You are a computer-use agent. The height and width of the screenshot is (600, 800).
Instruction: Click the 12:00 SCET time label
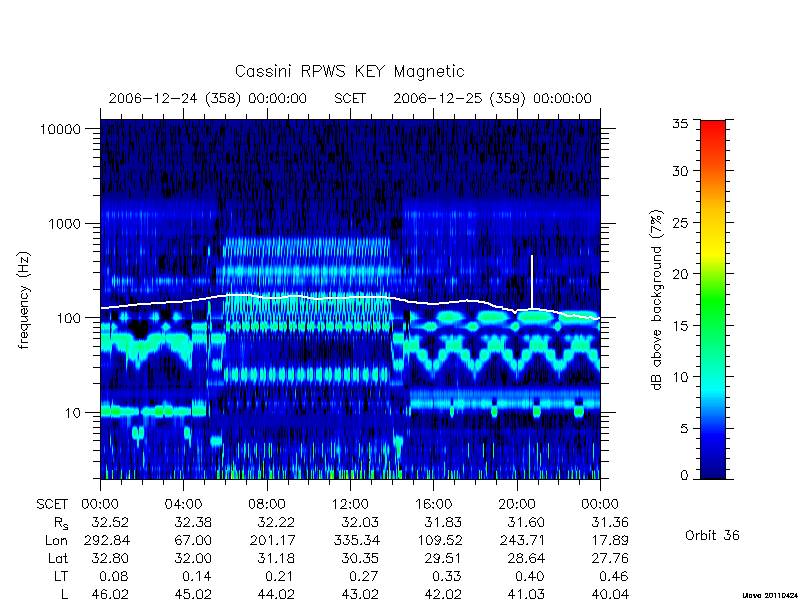click(x=350, y=504)
